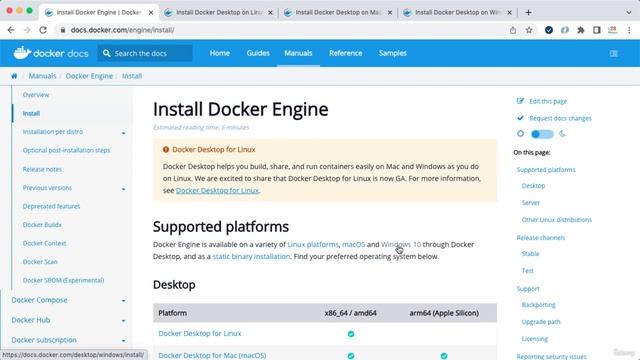Viewport: 640px width, 360px height.
Task: Click the Search the docs field
Action: [x=145, y=53]
